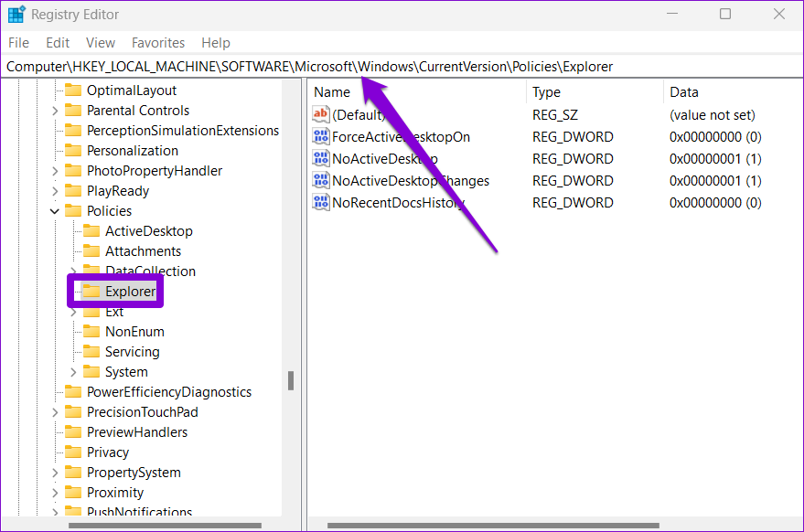Expand the Parental Controls key
The image size is (804, 532).
pos(55,111)
